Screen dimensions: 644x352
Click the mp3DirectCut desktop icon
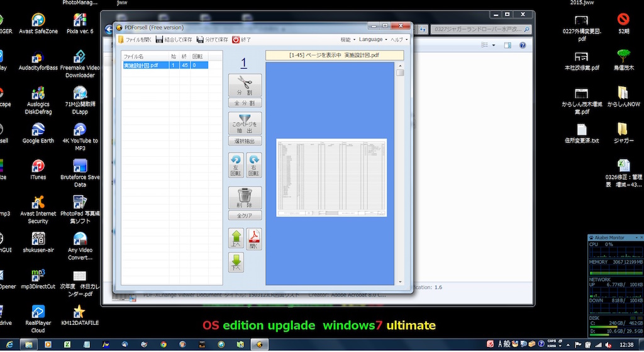click(x=38, y=279)
